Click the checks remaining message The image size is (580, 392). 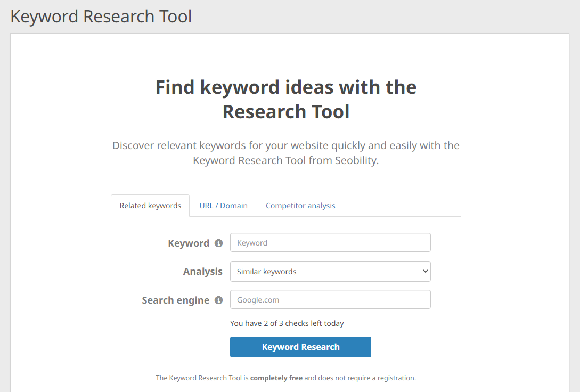pos(287,323)
